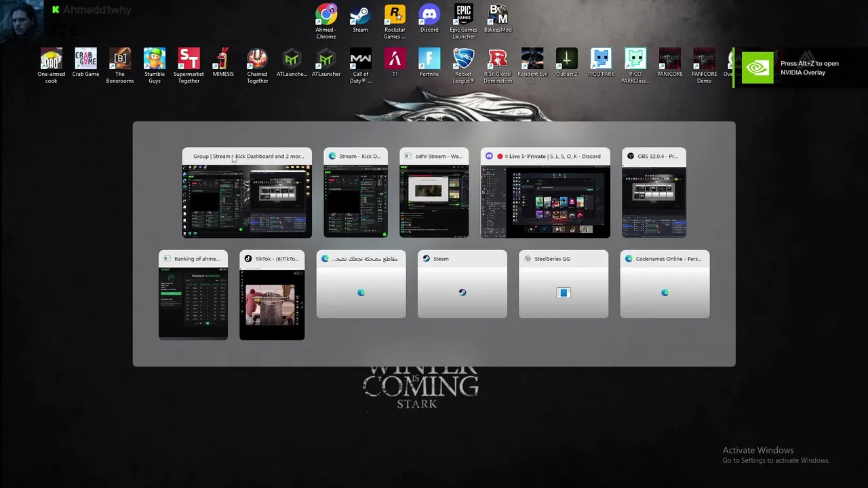
Task: Open the Ahmed - Chrome desktop shortcut
Action: [326, 22]
